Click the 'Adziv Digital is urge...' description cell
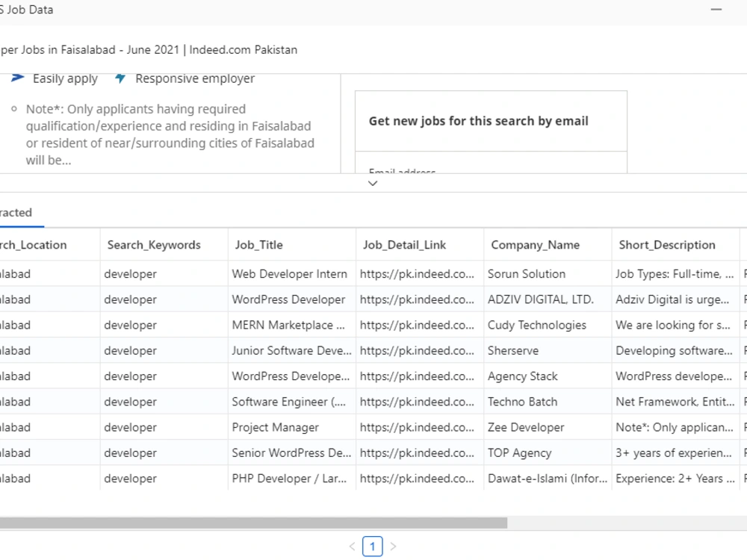This screenshot has height=560, width=747. point(675,299)
